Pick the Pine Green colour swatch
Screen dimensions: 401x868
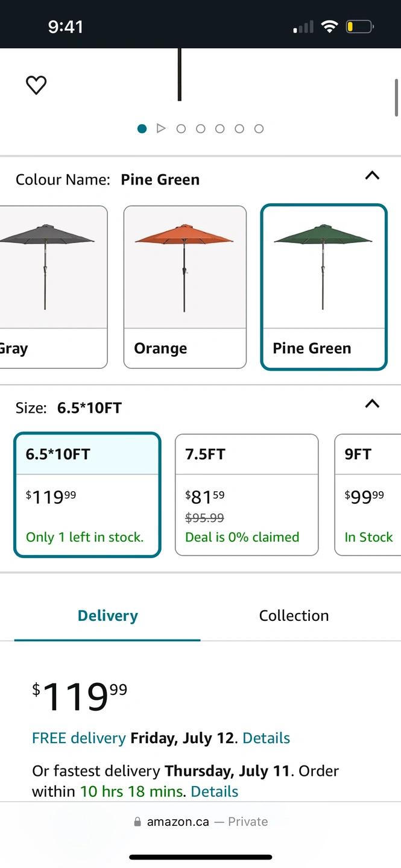click(x=323, y=286)
